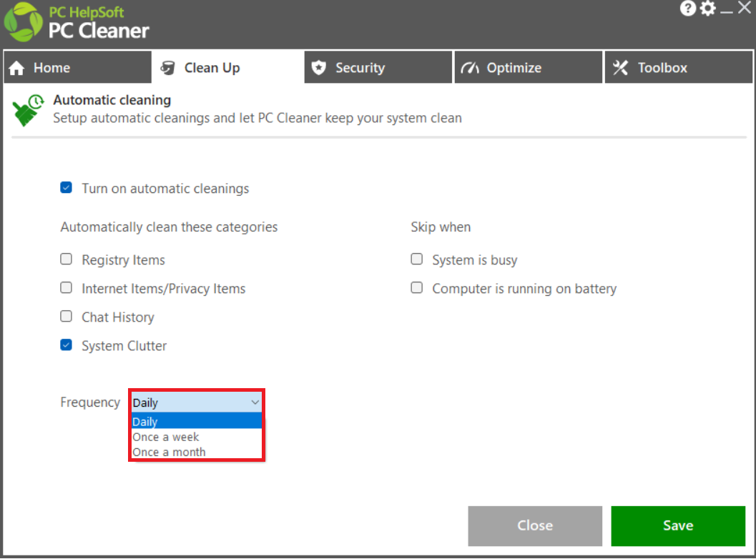
Task: Click the 'Skip when' label
Action: [441, 227]
